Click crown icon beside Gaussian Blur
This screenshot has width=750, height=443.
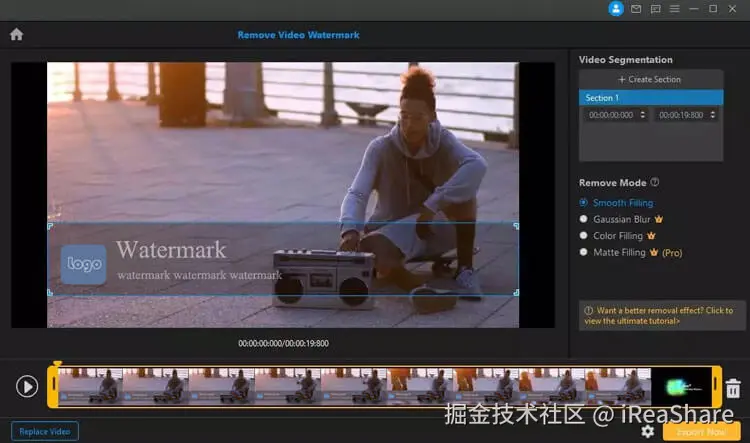659,219
